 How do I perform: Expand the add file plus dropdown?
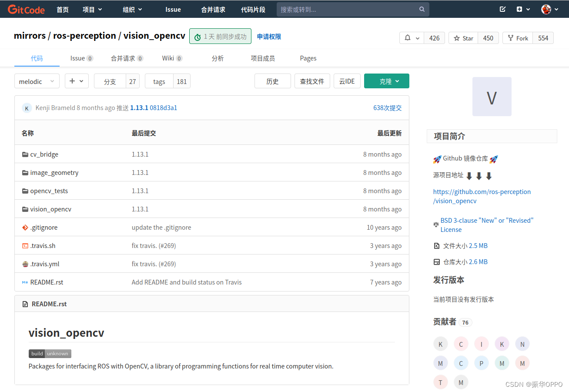pos(77,81)
